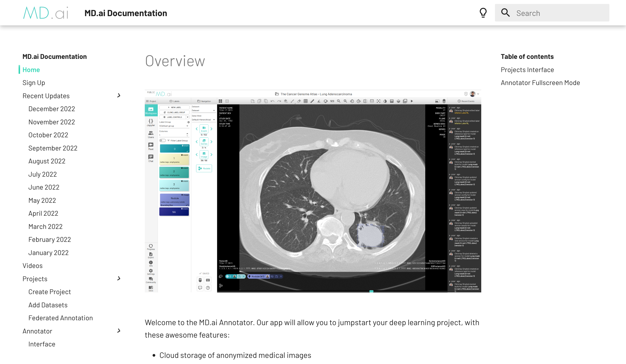Toggle the lightbulb theme switch icon

click(483, 13)
